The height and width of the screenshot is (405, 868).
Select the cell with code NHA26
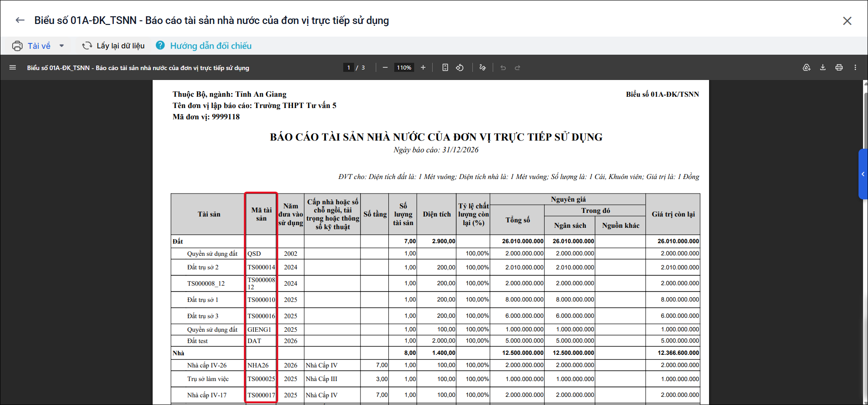pos(261,365)
